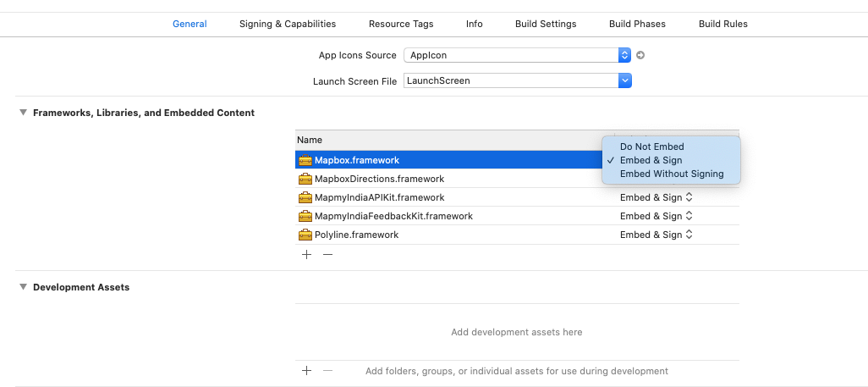Open the App Icons Source dropdown
This screenshot has height=387, width=868.
[x=625, y=55]
